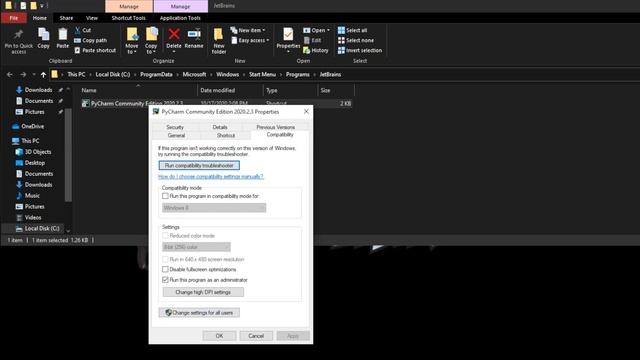The image size is (640, 360).
Task: Switch to the General tab in Properties
Action: 176,136
